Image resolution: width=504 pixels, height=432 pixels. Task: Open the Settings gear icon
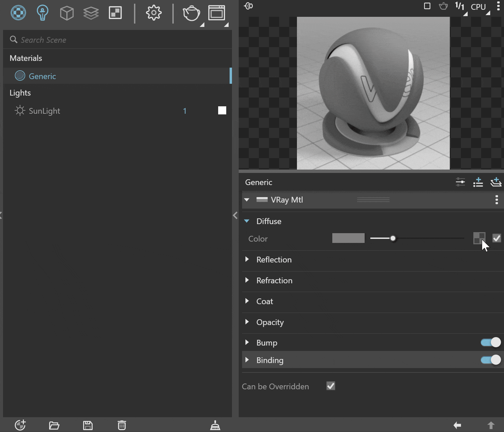[154, 13]
